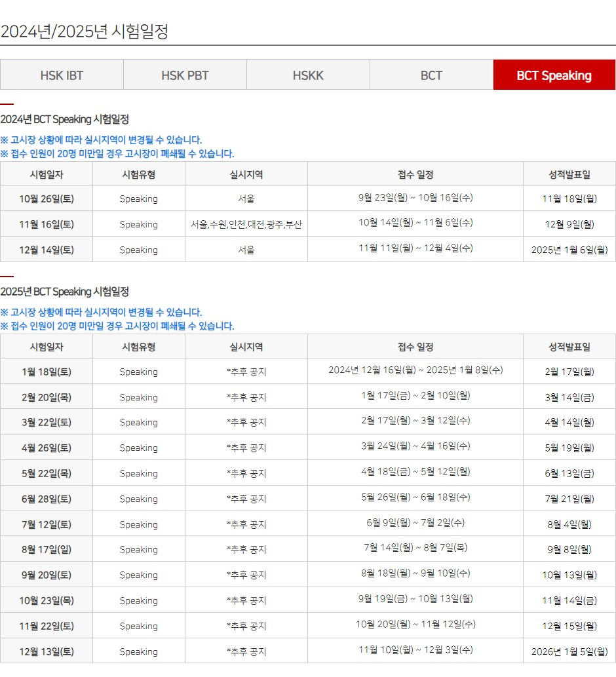Viewport: 616px width, 677px height.
Task: Click the *추후 공지 cell for 3월 22일 exam
Action: 246,422
